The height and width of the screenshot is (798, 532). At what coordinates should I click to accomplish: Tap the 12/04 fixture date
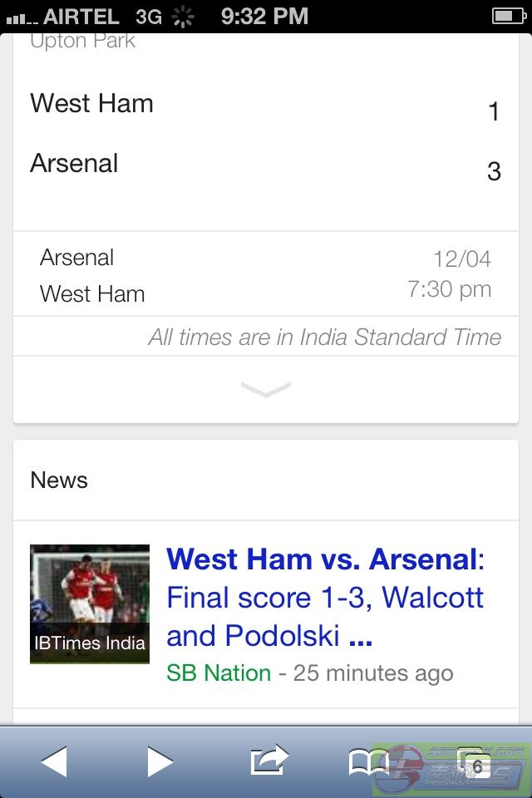[462, 259]
